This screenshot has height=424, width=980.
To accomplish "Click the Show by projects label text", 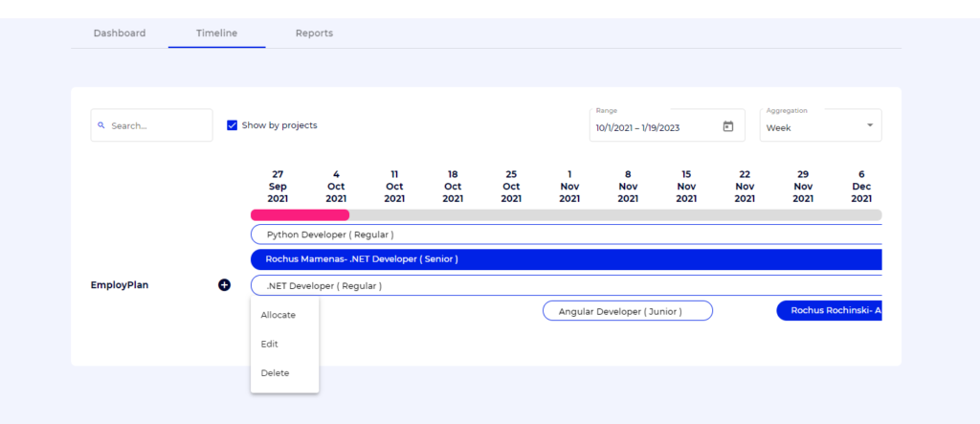I will (279, 125).
